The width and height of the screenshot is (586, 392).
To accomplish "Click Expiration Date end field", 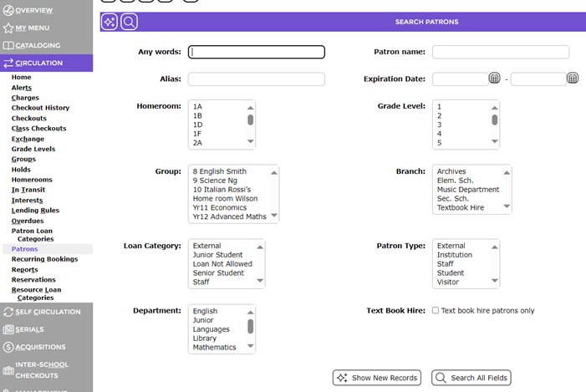I will point(538,79).
